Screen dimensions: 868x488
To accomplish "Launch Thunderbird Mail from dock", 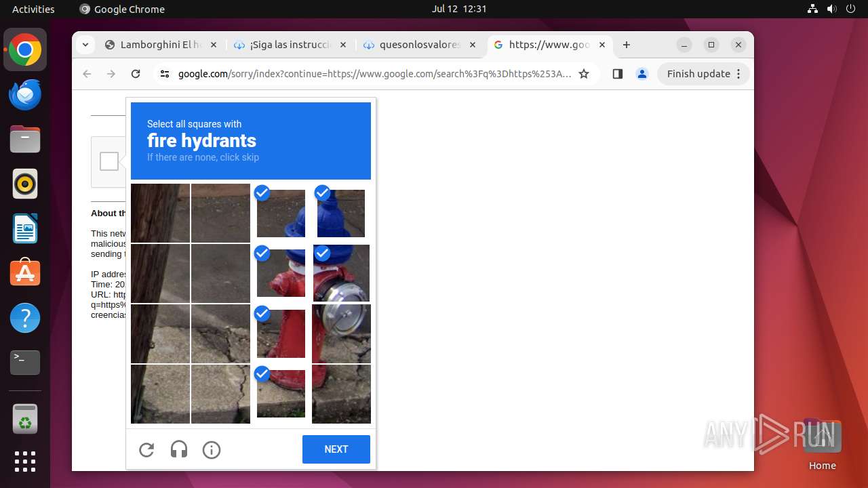I will click(25, 95).
